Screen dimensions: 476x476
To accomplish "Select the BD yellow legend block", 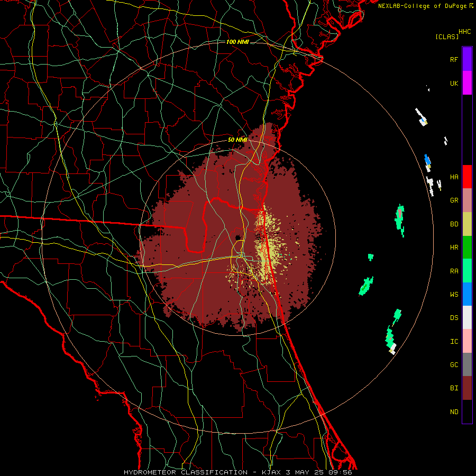I will click(x=467, y=224).
